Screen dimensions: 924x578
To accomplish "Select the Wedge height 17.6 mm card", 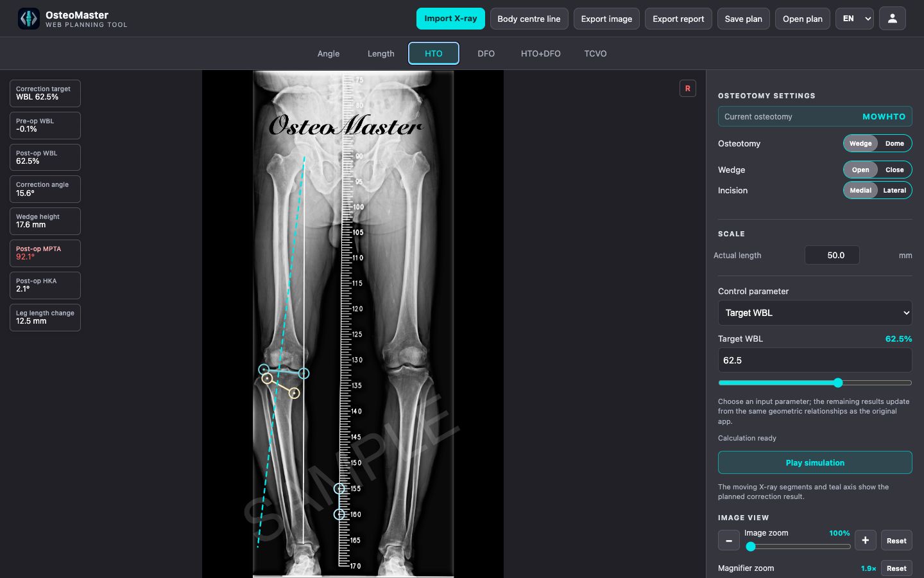I will (45, 221).
